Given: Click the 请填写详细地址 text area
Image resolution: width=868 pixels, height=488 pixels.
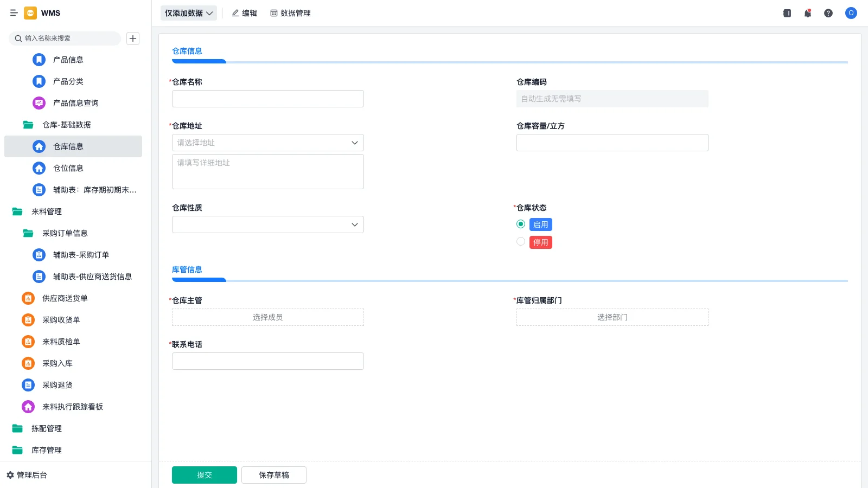Looking at the screenshot, I should pos(268,171).
